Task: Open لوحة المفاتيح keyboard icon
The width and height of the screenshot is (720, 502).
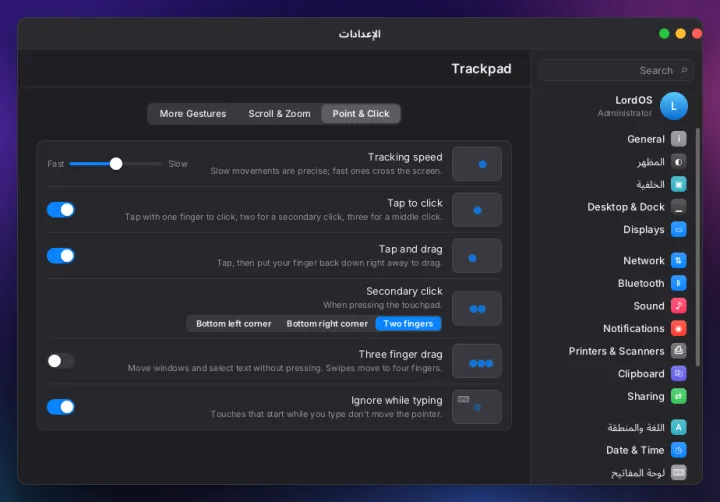Action: pyautogui.click(x=678, y=472)
